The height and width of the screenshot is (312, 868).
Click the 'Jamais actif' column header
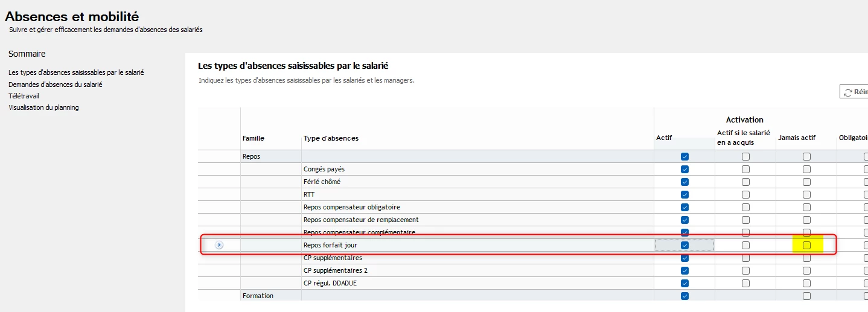[796, 138]
